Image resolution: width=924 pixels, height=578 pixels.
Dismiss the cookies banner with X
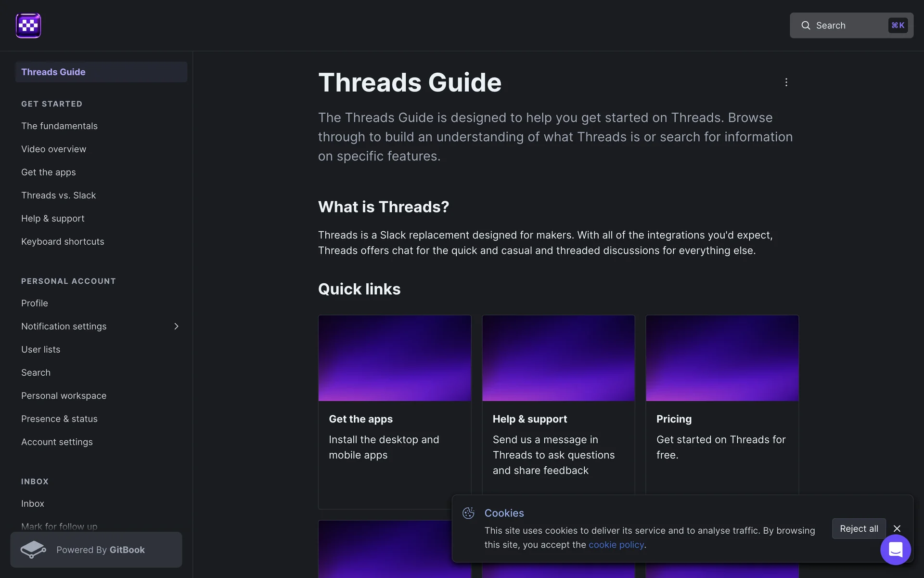(897, 528)
